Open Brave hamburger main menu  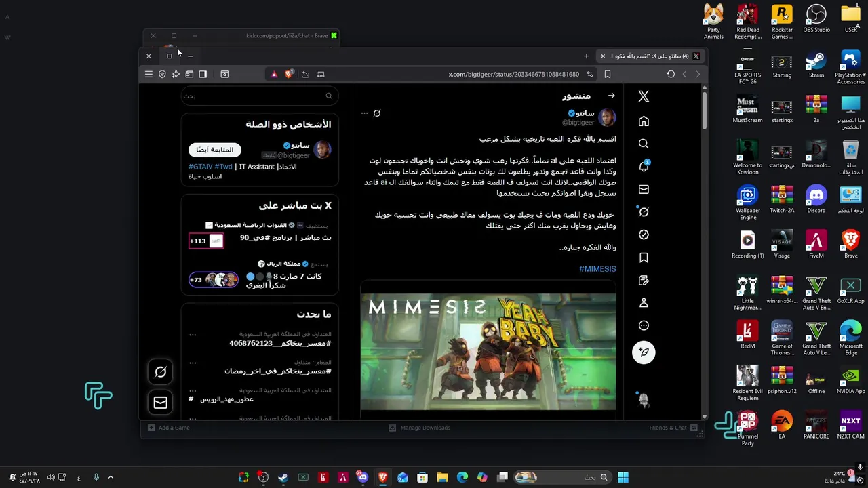click(x=149, y=74)
